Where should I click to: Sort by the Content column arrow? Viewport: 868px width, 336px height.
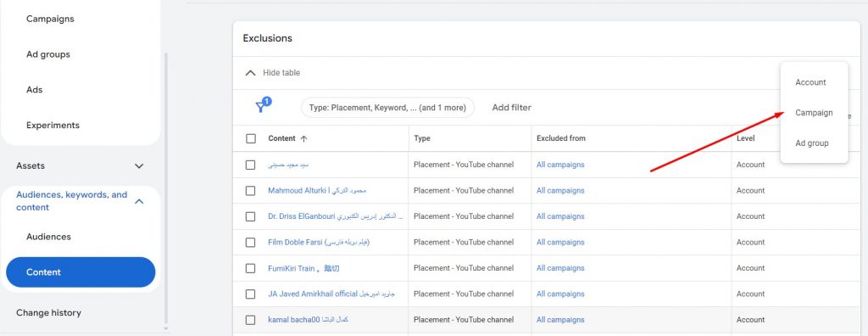[303, 138]
